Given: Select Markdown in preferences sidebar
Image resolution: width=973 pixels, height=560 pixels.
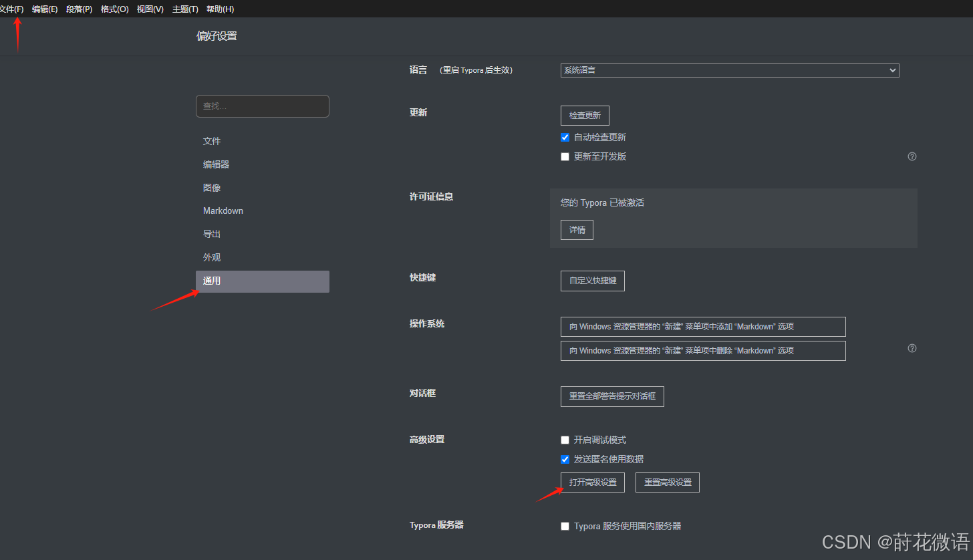Looking at the screenshot, I should pyautogui.click(x=263, y=211).
